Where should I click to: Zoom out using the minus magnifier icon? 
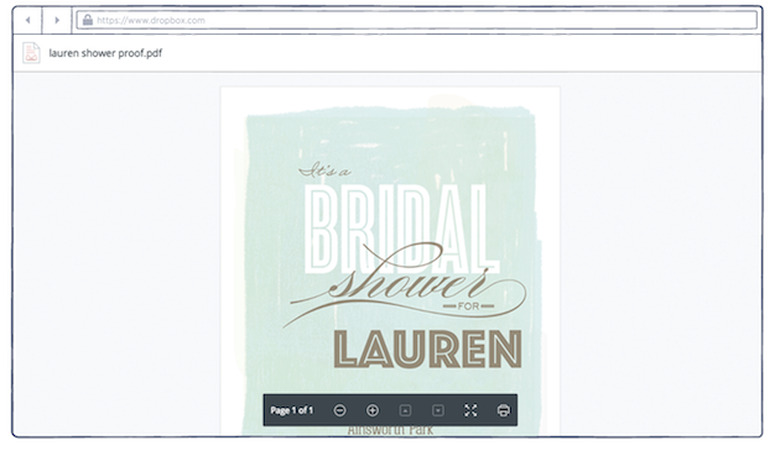pos(340,410)
